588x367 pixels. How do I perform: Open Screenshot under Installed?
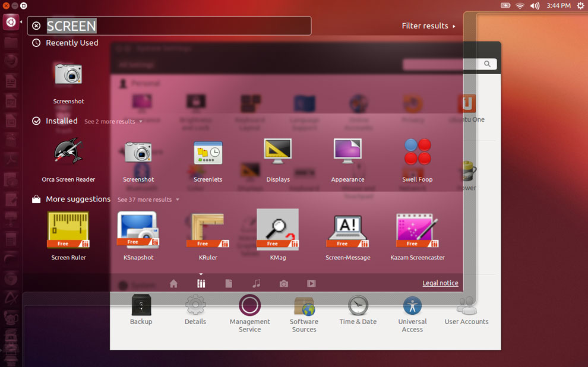click(138, 160)
